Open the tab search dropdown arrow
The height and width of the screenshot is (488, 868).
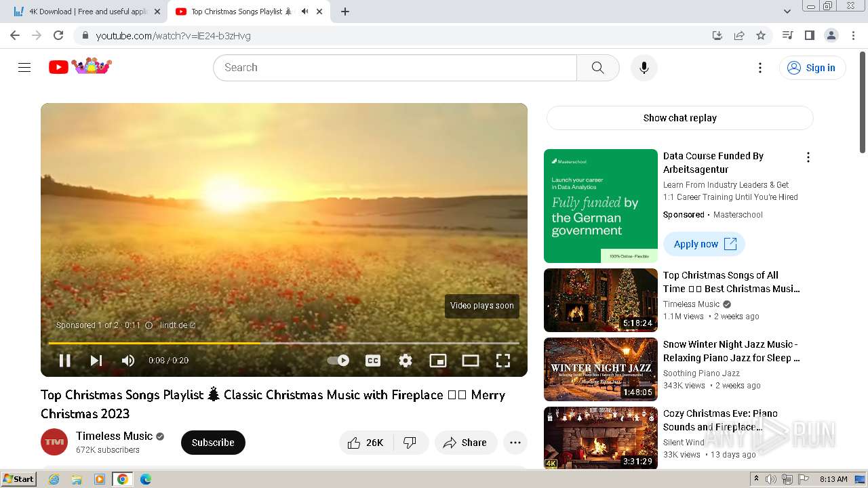[x=787, y=12]
